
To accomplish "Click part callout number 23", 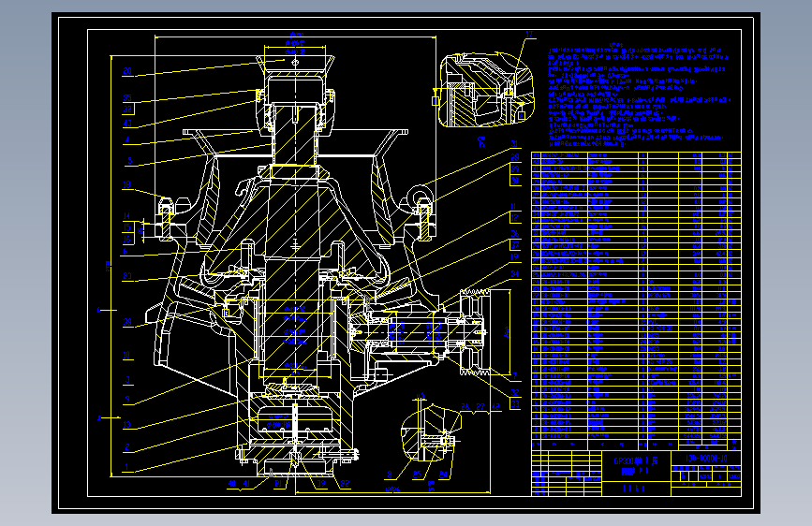I will click(127, 276).
